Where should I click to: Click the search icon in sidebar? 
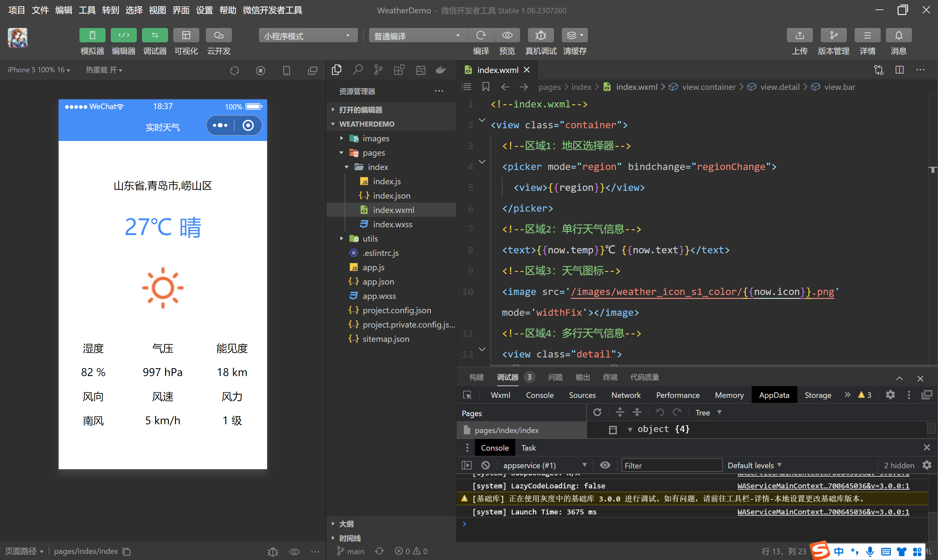coord(357,70)
